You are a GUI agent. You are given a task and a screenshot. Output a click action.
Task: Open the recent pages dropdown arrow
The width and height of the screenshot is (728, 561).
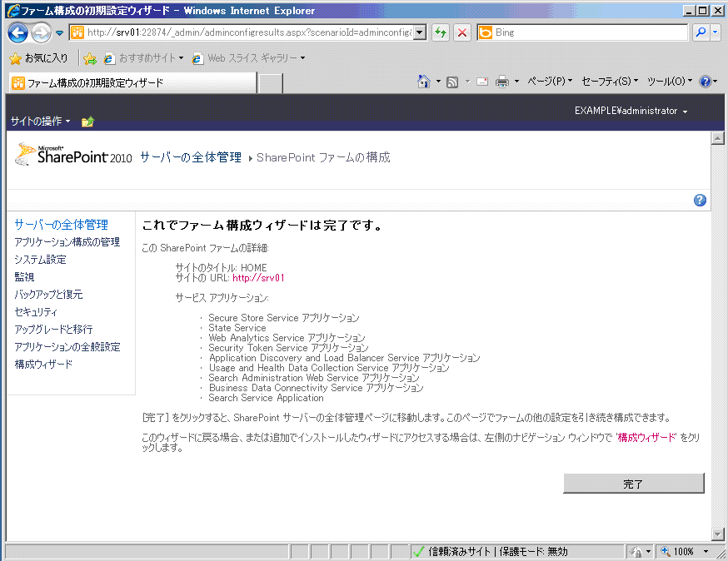pyautogui.click(x=59, y=33)
